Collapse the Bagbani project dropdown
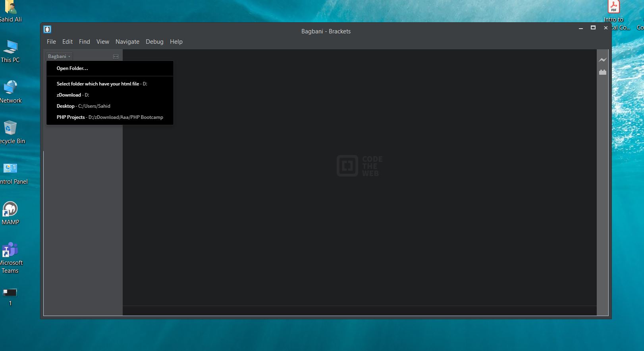 (x=59, y=56)
